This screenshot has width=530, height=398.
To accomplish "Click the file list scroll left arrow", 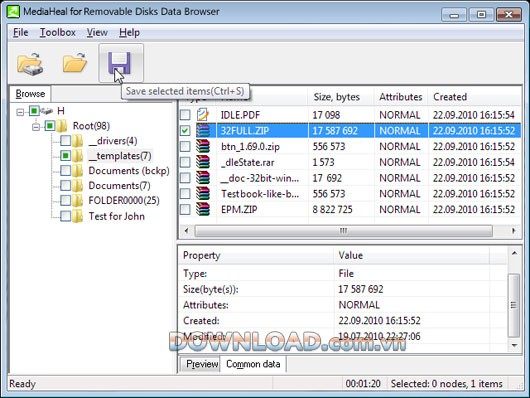I will [186, 231].
